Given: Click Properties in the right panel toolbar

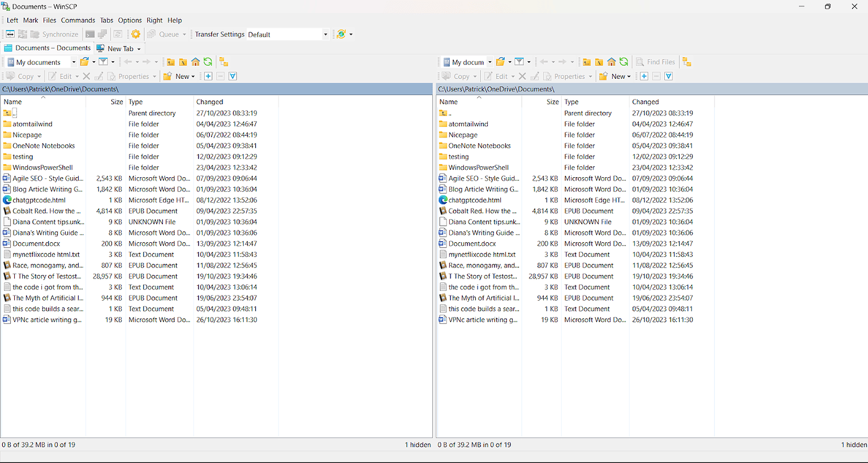Looking at the screenshot, I should pos(567,76).
